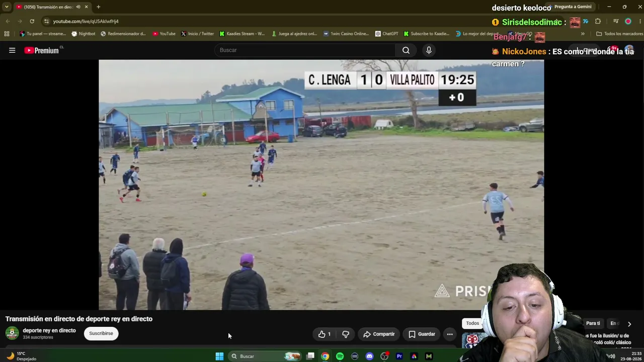Open the Nightbot bookmark
644x362 pixels.
pos(83,34)
